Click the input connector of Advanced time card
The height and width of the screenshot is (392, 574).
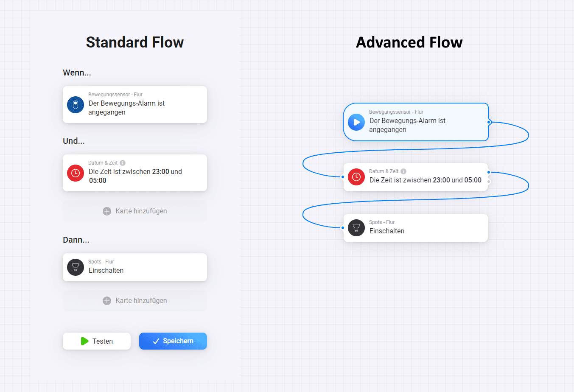(x=343, y=177)
